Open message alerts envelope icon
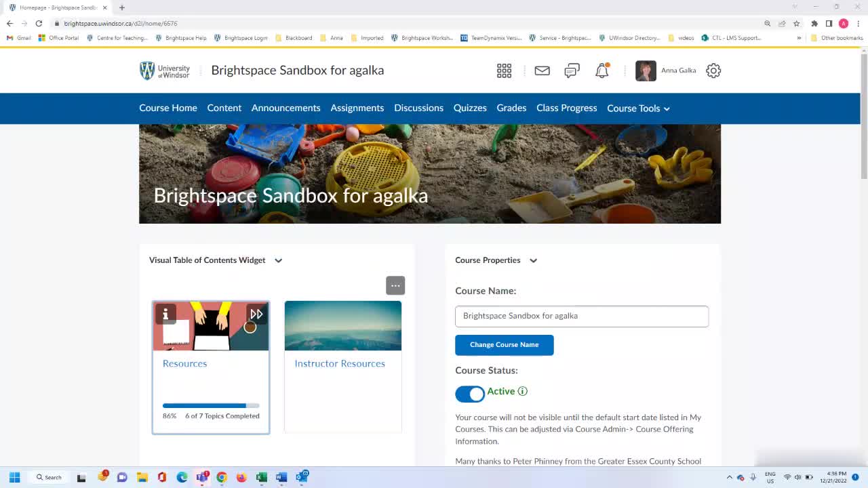This screenshot has height=488, width=868. pos(542,70)
